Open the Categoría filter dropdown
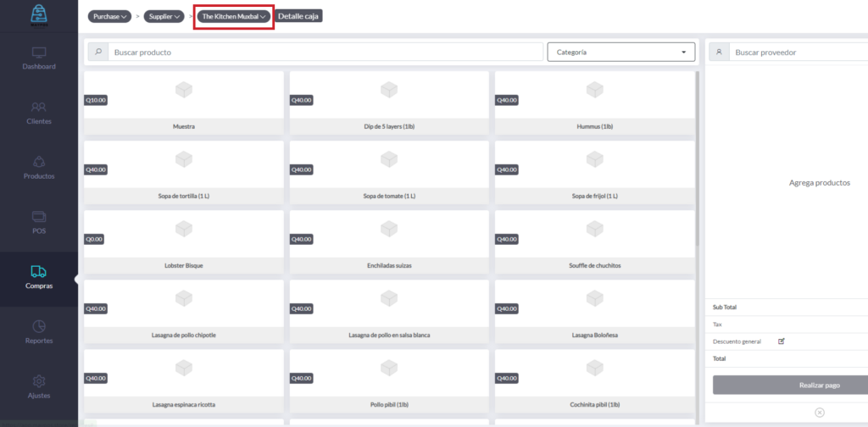Screen dimensions: 868x427 620,53
